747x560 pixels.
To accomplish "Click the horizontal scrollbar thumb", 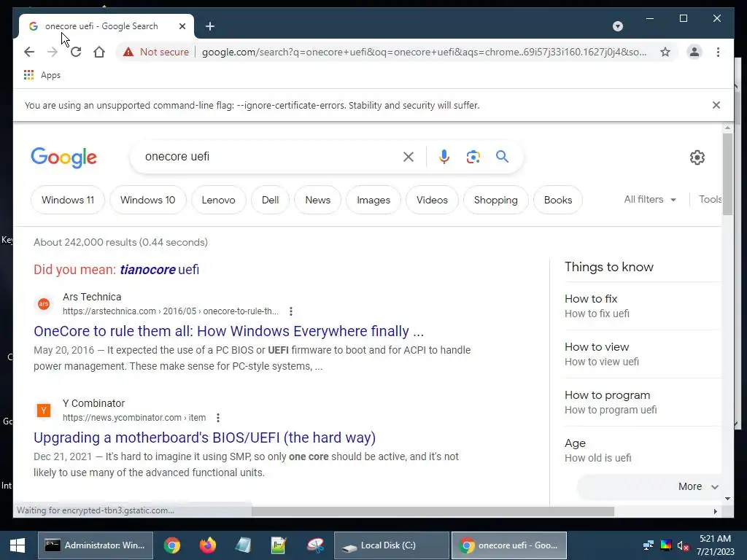I will 433,511.
